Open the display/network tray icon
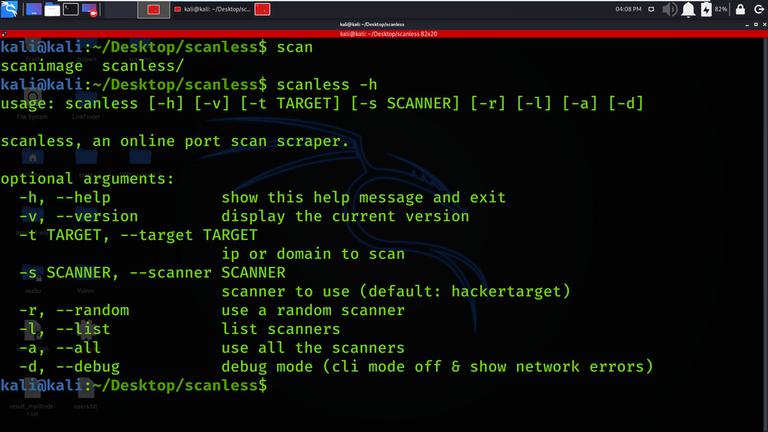This screenshot has width=768, height=432. (651, 9)
